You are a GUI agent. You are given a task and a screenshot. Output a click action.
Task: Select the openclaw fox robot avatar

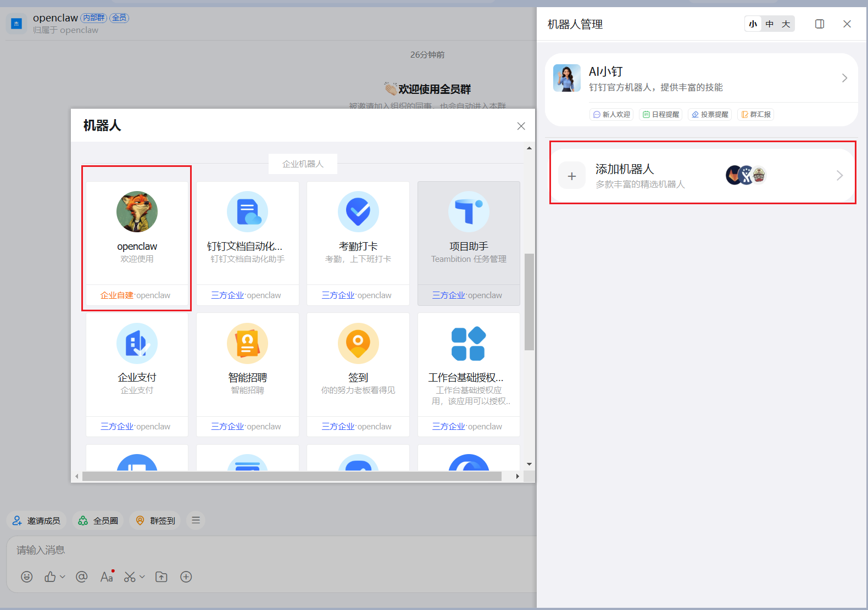(x=137, y=212)
